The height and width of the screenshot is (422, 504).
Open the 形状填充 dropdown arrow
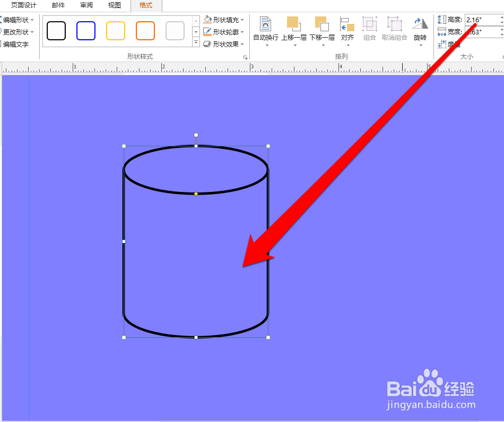(242, 20)
